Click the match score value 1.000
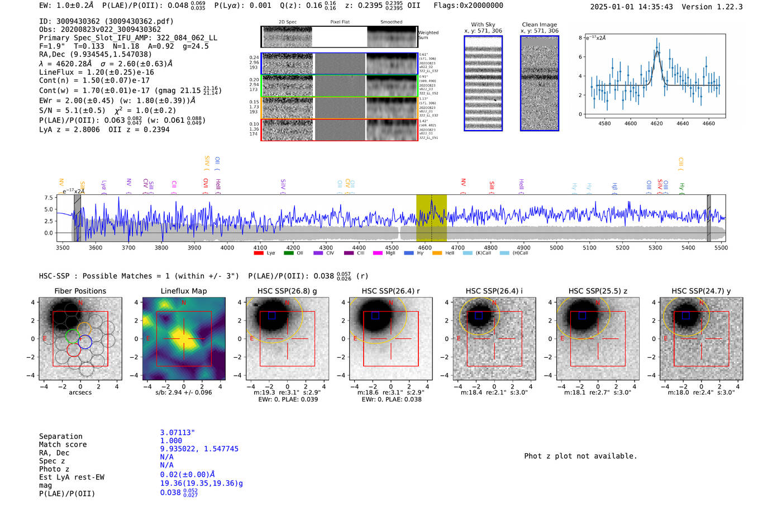 [171, 440]
